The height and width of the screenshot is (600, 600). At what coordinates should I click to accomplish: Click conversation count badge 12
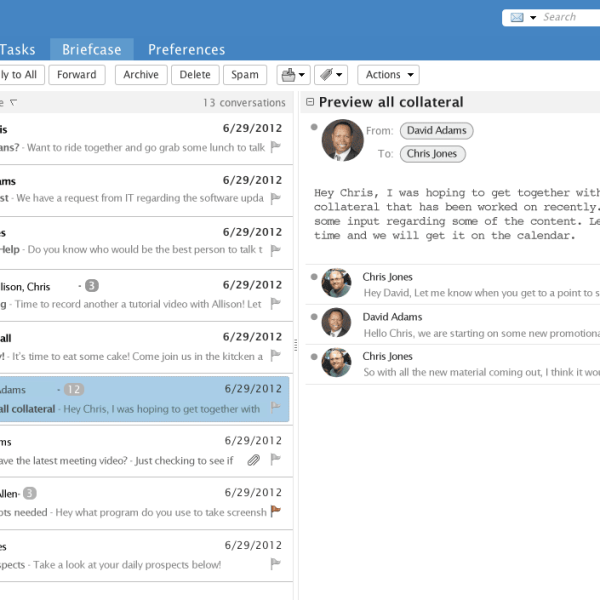click(x=74, y=390)
